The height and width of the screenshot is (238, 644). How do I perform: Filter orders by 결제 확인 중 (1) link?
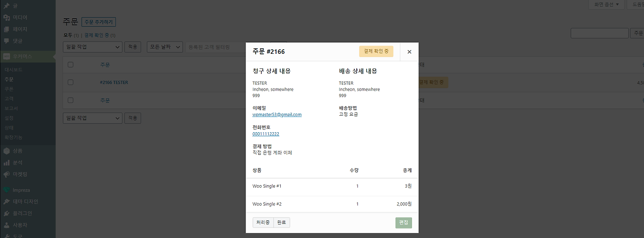(x=100, y=35)
